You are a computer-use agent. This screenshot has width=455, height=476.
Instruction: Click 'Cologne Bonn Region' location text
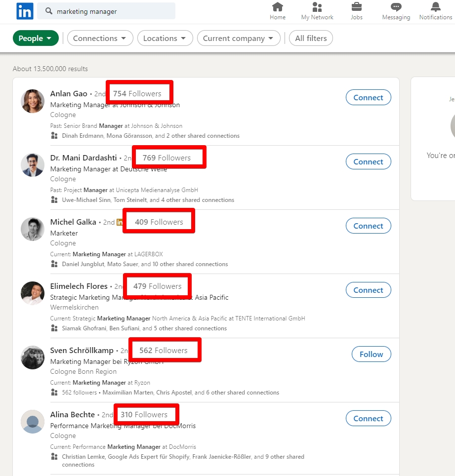click(x=83, y=372)
